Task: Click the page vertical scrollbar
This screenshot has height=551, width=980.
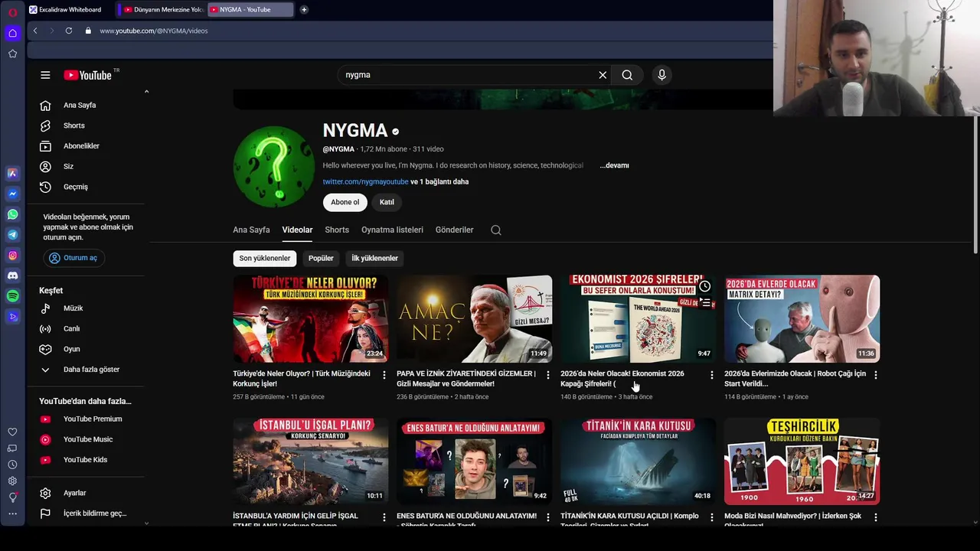Action: click(x=975, y=184)
